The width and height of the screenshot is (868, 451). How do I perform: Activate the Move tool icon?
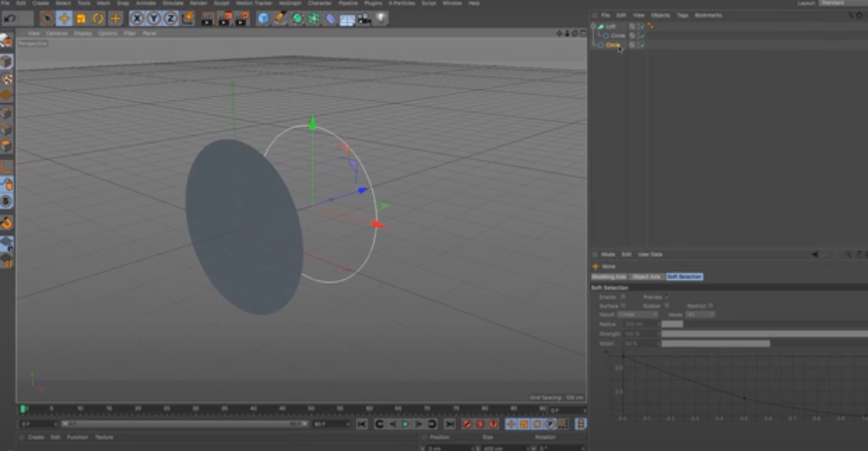coord(65,19)
